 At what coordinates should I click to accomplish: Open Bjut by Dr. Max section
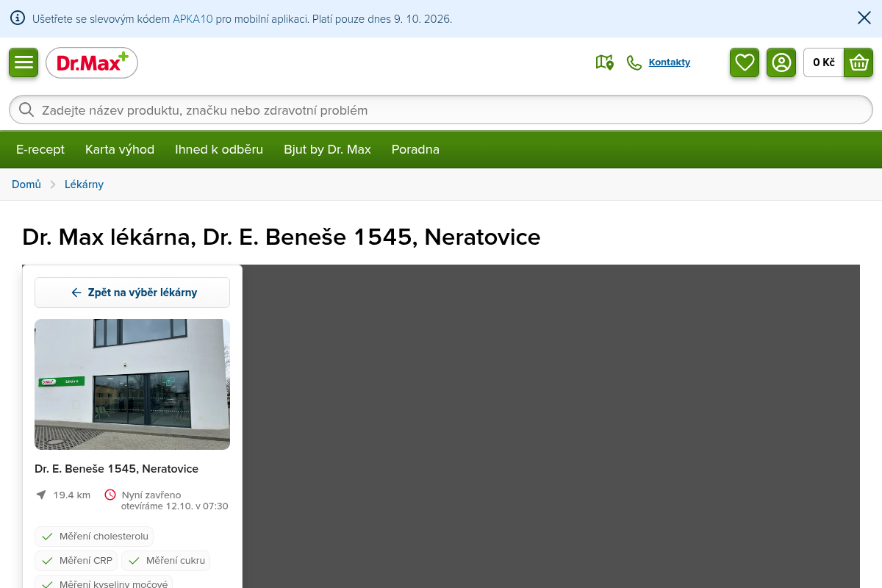tap(327, 149)
